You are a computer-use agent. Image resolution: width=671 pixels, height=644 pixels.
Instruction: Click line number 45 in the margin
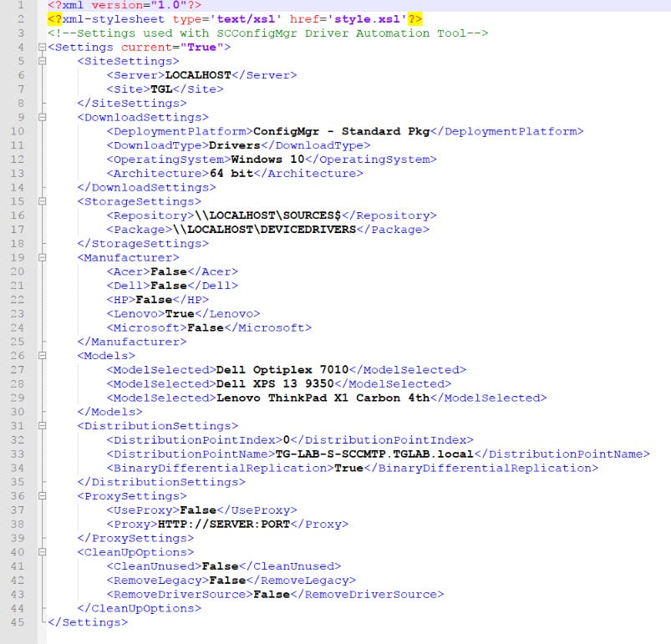click(x=18, y=622)
